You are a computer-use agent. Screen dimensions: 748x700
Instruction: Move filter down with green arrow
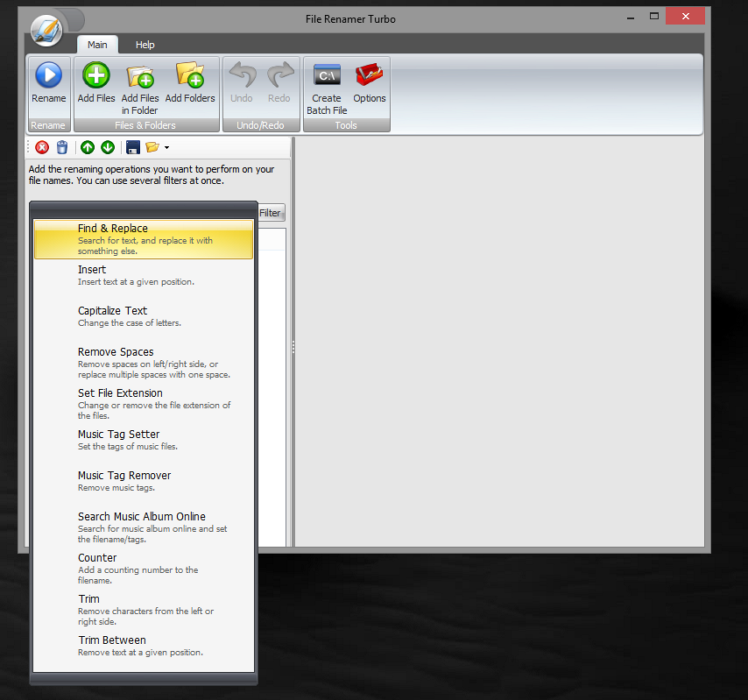(108, 147)
